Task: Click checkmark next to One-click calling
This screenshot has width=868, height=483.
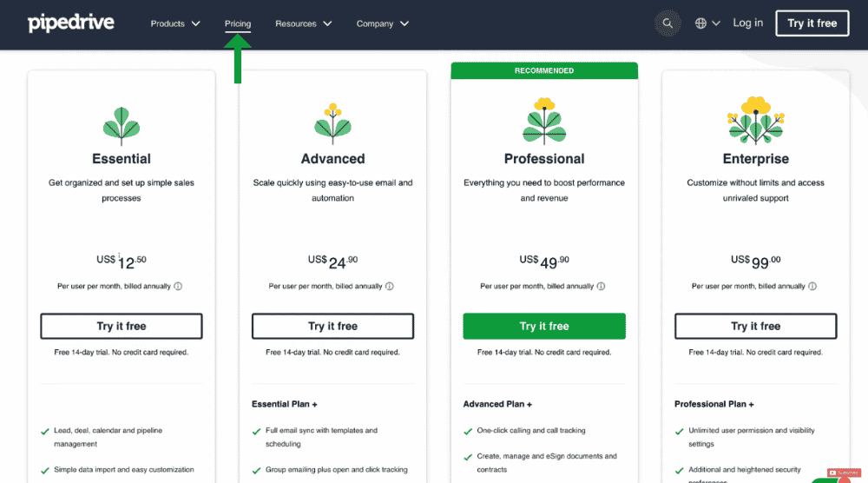Action: [468, 432]
